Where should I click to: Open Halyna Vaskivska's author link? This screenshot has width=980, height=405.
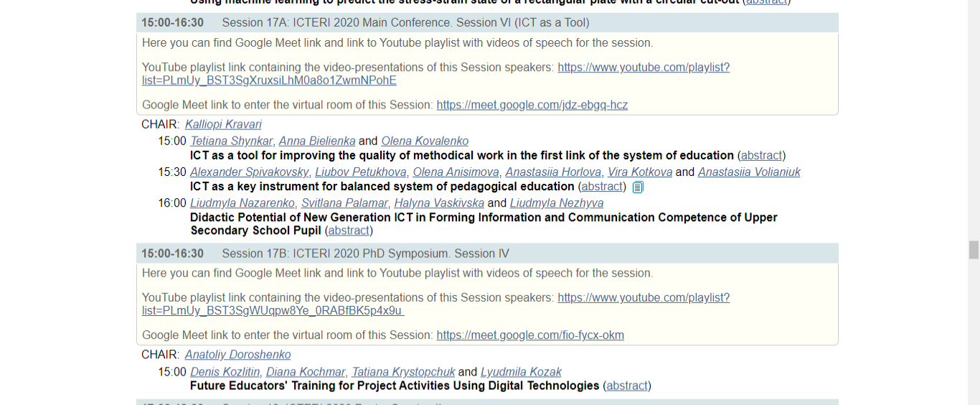tap(439, 203)
